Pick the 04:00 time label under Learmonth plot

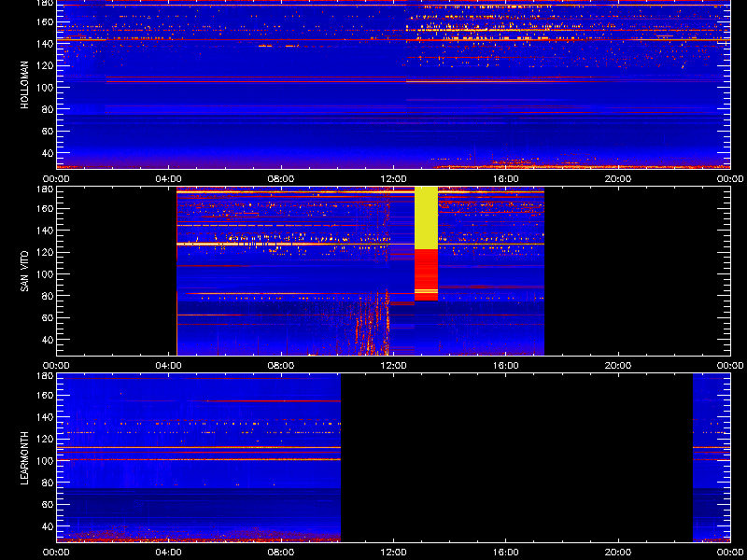point(169,553)
